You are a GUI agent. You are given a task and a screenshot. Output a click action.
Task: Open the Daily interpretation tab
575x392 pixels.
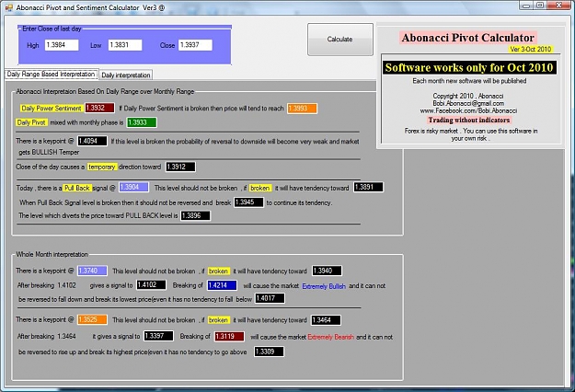(126, 75)
